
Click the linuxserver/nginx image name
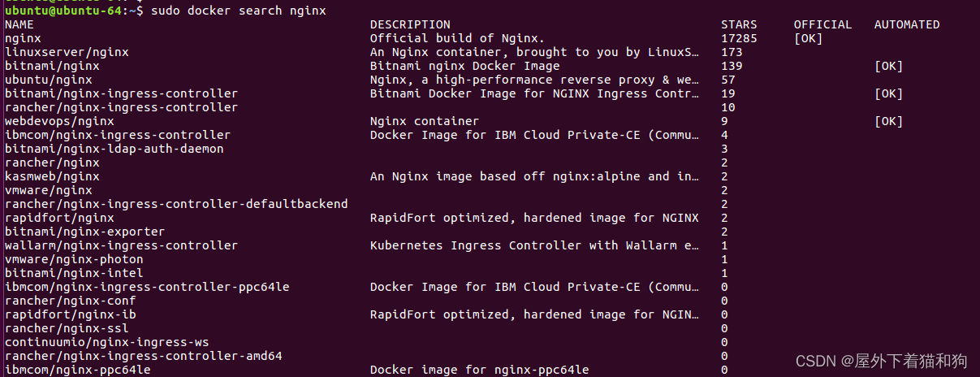[x=67, y=52]
